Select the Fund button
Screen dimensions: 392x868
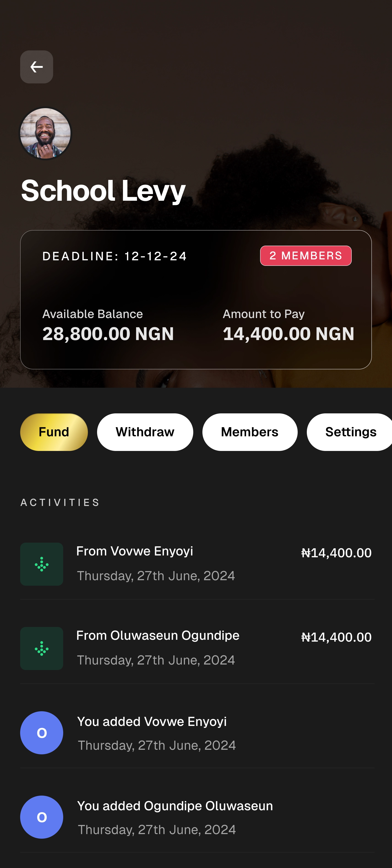54,432
